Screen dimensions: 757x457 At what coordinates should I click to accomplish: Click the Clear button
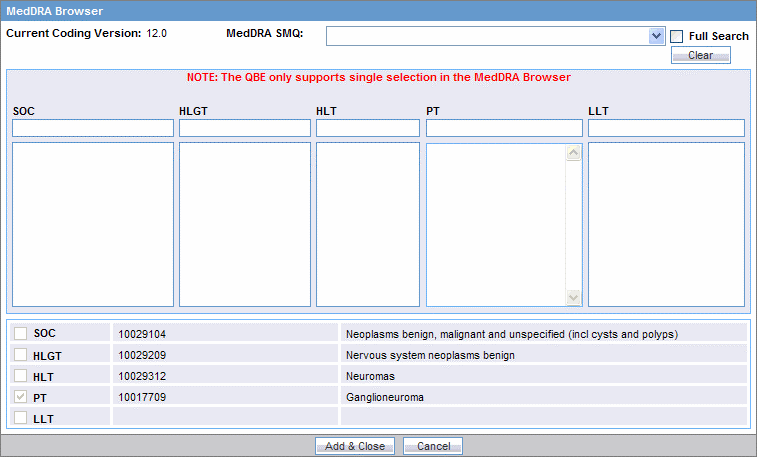(x=701, y=55)
